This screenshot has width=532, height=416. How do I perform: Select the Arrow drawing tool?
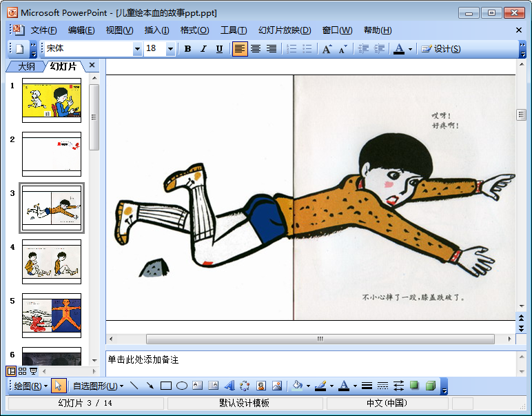150,386
